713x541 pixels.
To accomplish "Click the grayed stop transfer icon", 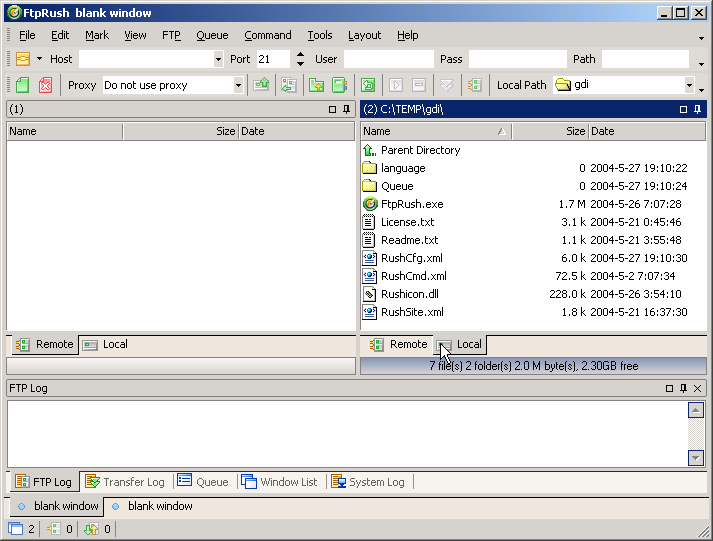I will click(x=419, y=85).
